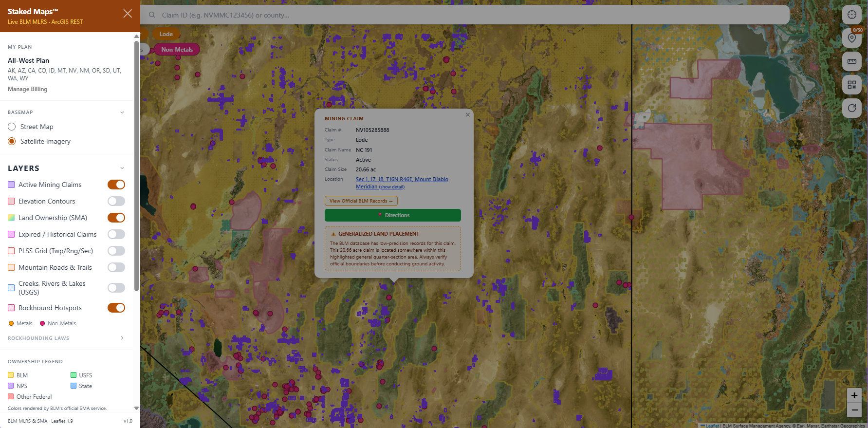
Task: Enable Expired / Historical Claims layer
Action: tap(116, 234)
